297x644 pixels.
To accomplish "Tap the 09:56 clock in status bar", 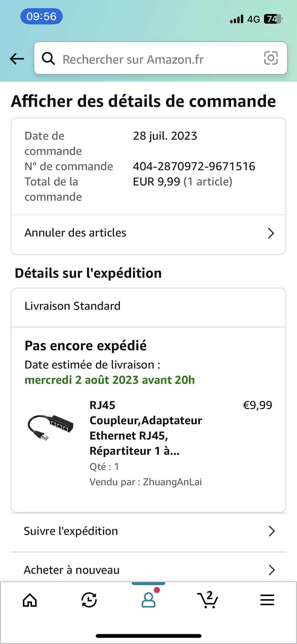I will [x=41, y=16].
